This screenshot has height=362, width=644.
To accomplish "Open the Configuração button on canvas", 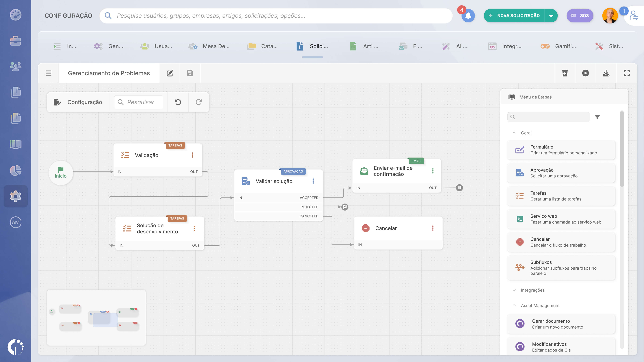I will (x=78, y=102).
